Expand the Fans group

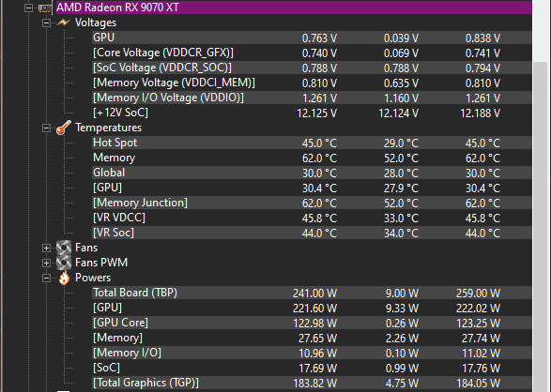click(46, 248)
